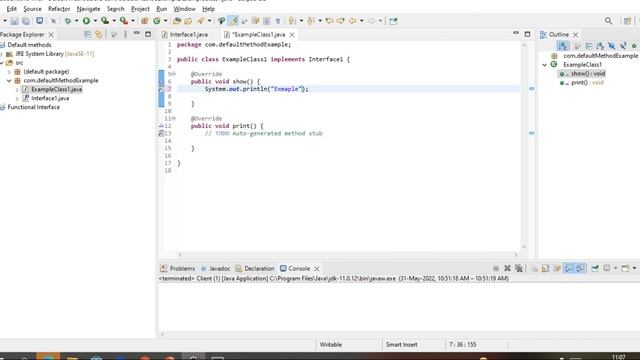Open the Debug button dropdown arrow
The width and height of the screenshot is (640, 360).
pos(76,21)
